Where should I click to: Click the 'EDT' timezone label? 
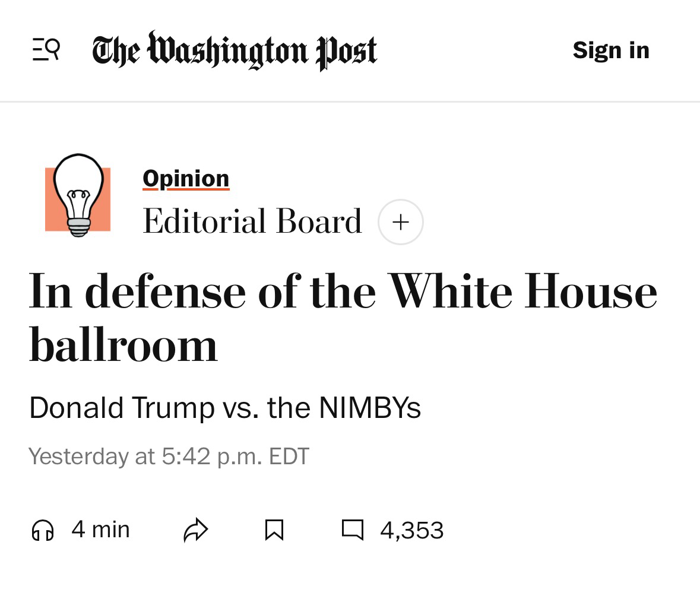tap(289, 456)
